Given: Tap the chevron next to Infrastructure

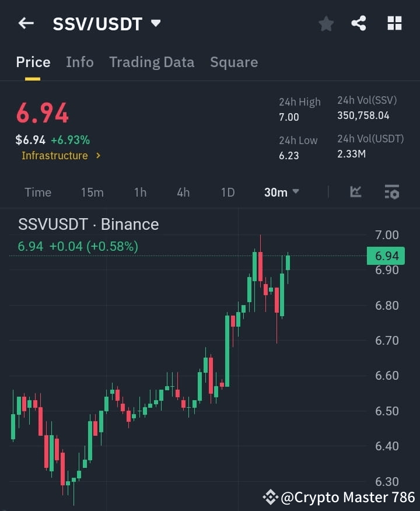Looking at the screenshot, I should click(98, 155).
